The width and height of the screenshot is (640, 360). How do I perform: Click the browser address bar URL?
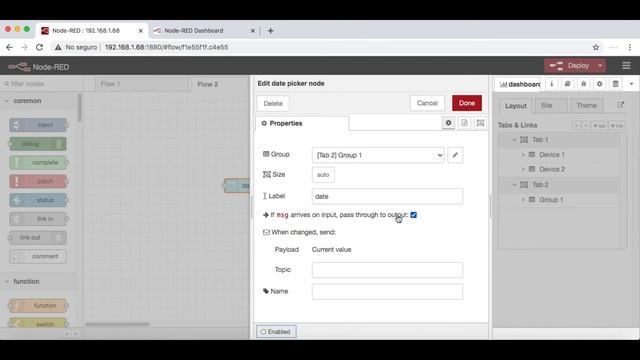[166, 47]
